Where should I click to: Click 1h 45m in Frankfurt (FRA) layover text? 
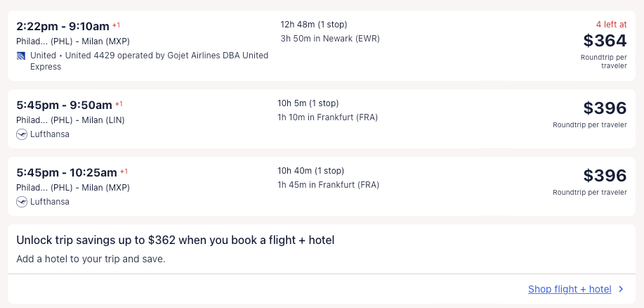[329, 185]
